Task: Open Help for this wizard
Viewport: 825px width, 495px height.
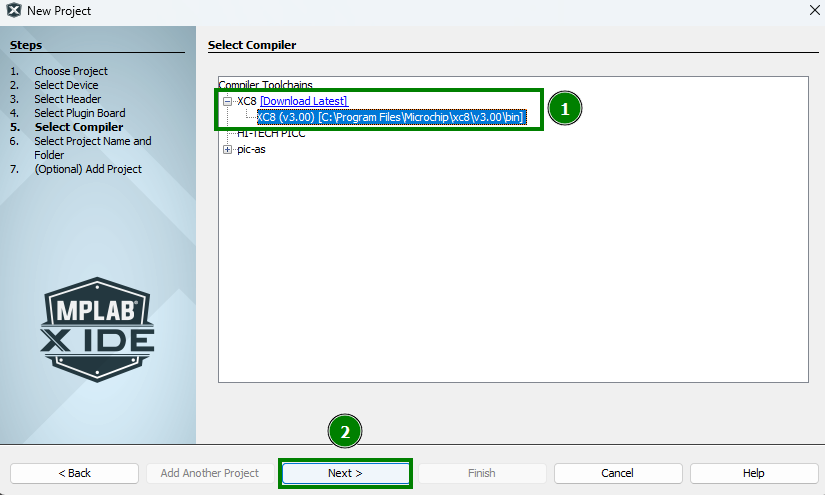Action: click(753, 473)
